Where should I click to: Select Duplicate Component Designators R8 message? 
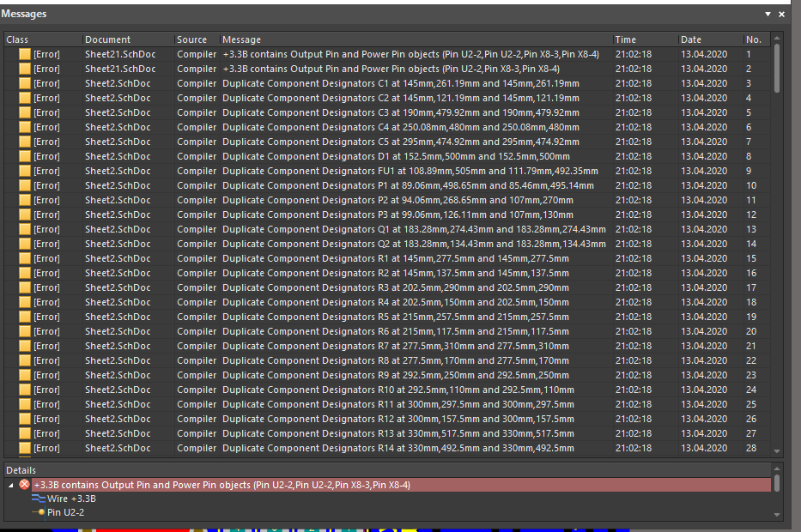[388, 361]
